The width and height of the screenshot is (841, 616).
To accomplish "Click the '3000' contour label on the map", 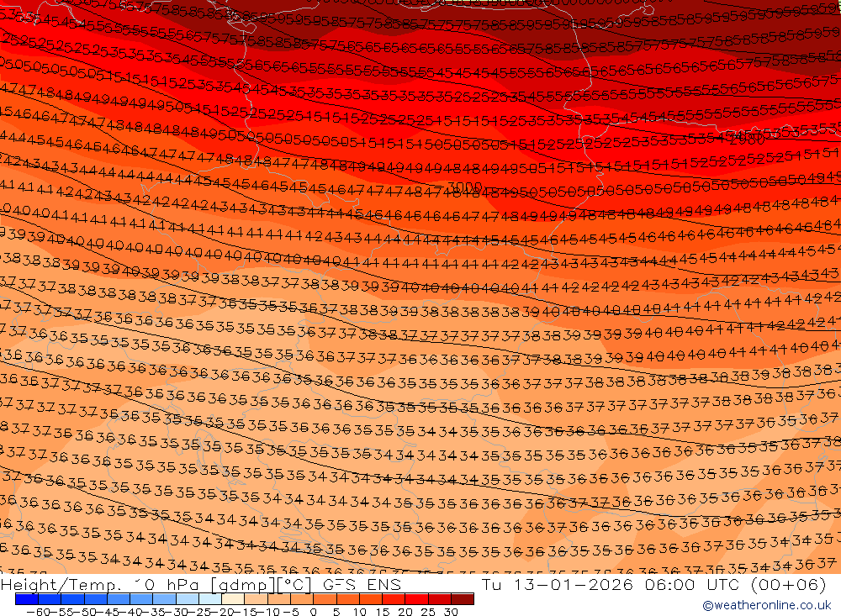I will tap(464, 187).
